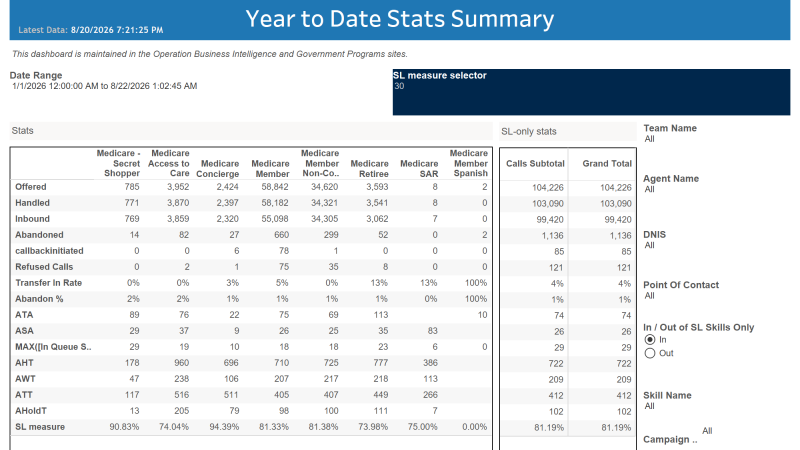Select the ATT row label

(23, 395)
